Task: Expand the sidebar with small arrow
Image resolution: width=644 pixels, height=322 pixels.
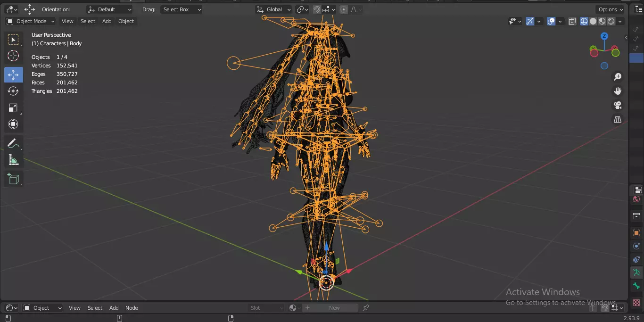Action: [627, 38]
